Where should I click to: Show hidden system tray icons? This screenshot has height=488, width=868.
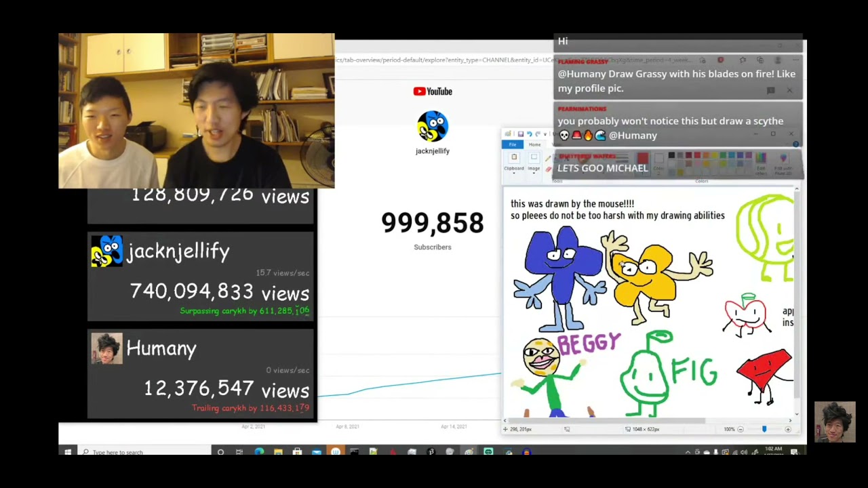point(688,452)
